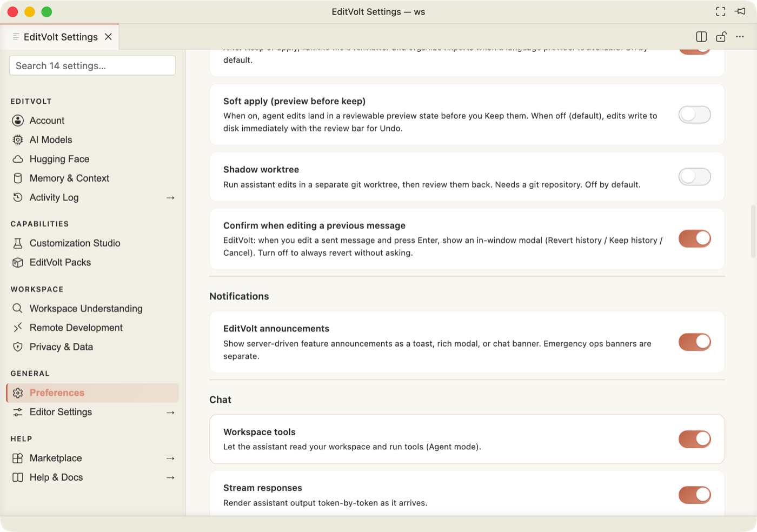Click the settings pane vertical scrollbar
Image resolution: width=757 pixels, height=532 pixels.
point(753,231)
